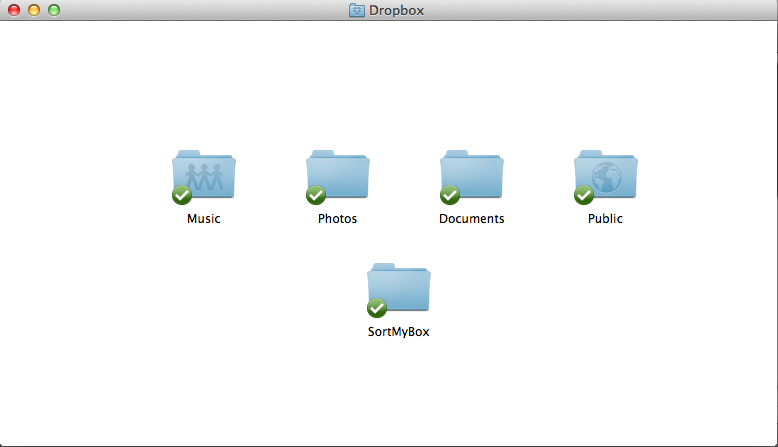
Task: Zoom the window using green button
Action: click(x=54, y=10)
